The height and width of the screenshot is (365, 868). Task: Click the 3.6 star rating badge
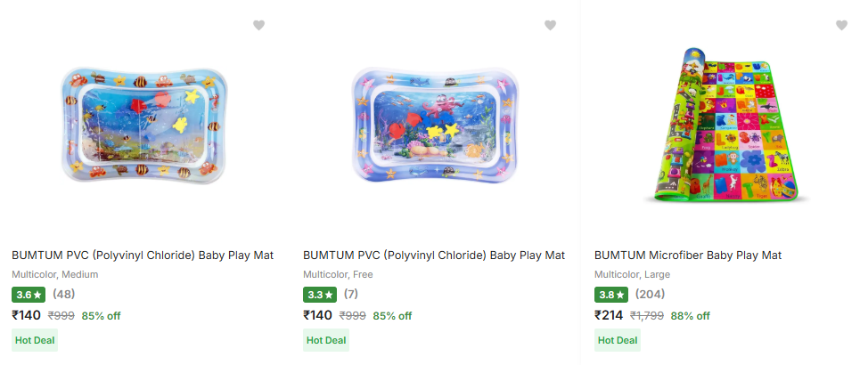point(29,295)
